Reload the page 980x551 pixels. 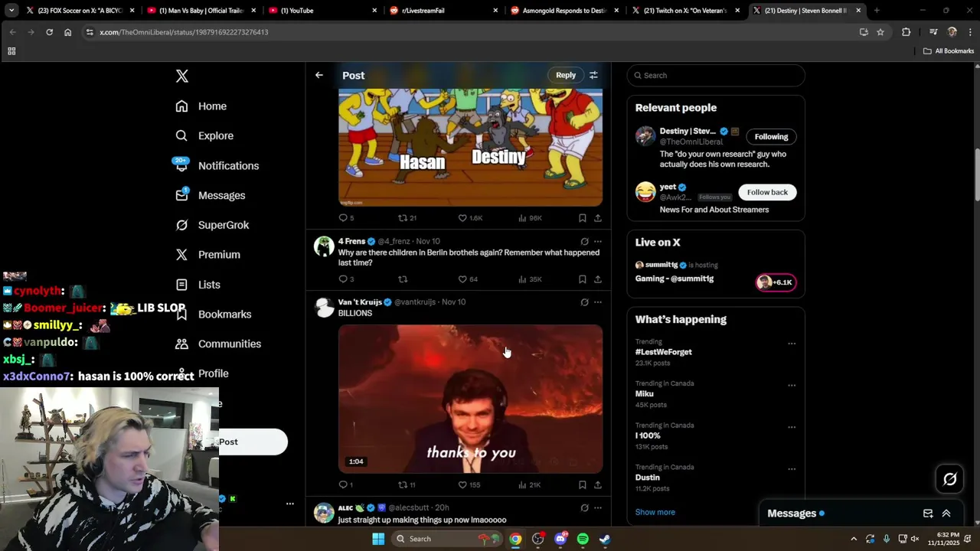point(49,32)
